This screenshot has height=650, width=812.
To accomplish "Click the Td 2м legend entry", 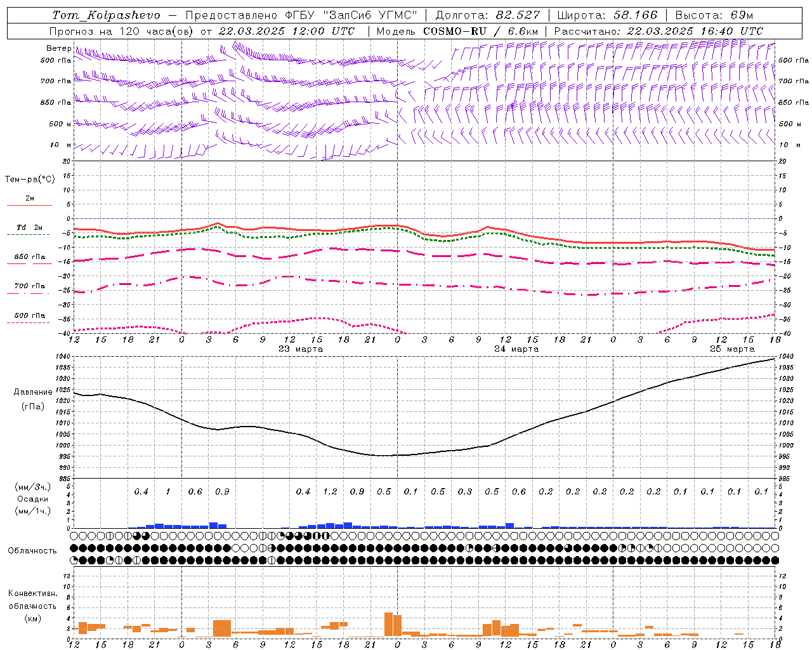I will coord(29,227).
